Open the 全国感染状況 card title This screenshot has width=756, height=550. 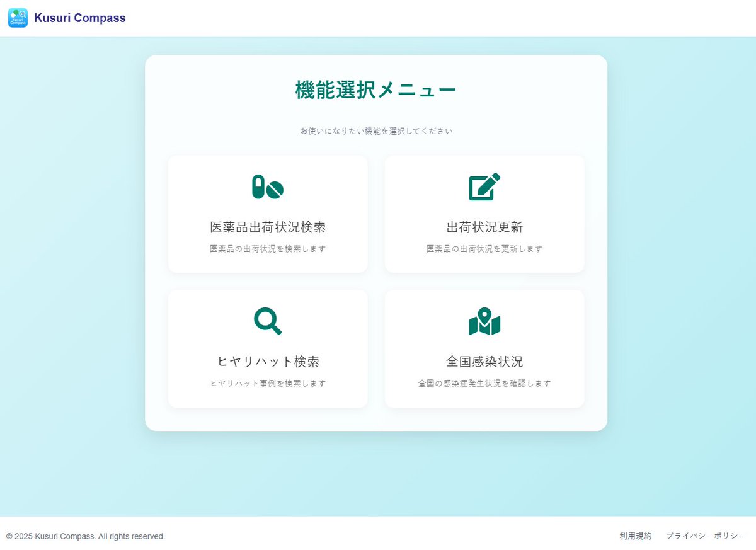pyautogui.click(x=484, y=362)
